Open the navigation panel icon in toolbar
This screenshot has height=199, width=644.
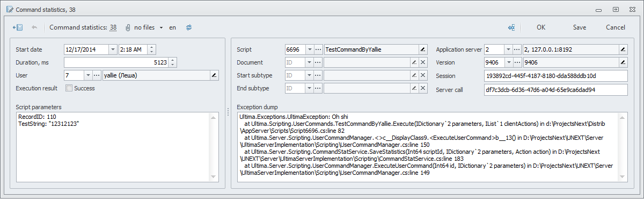click(18, 27)
